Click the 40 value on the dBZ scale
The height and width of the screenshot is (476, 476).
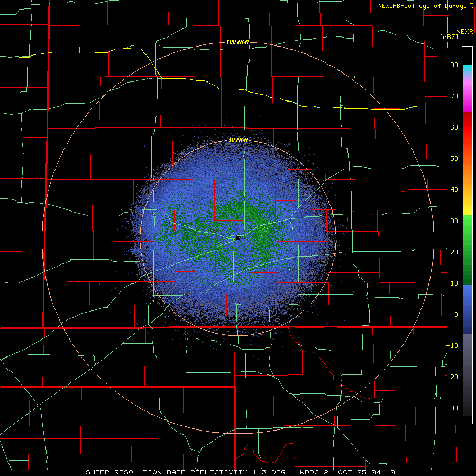click(x=454, y=190)
